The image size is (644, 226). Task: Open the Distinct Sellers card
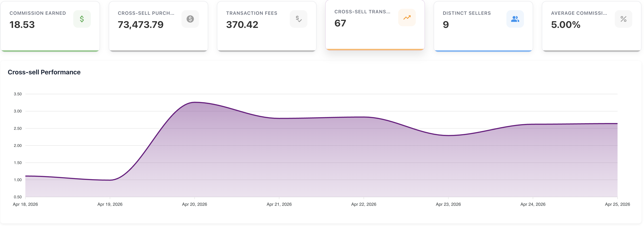483,37
